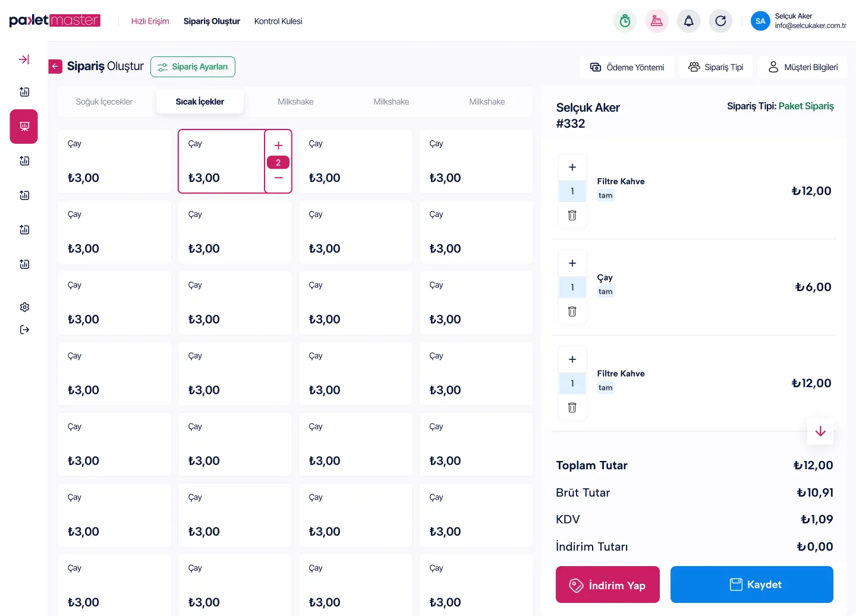
Task: Add one more Çay in the order list
Action: click(572, 263)
